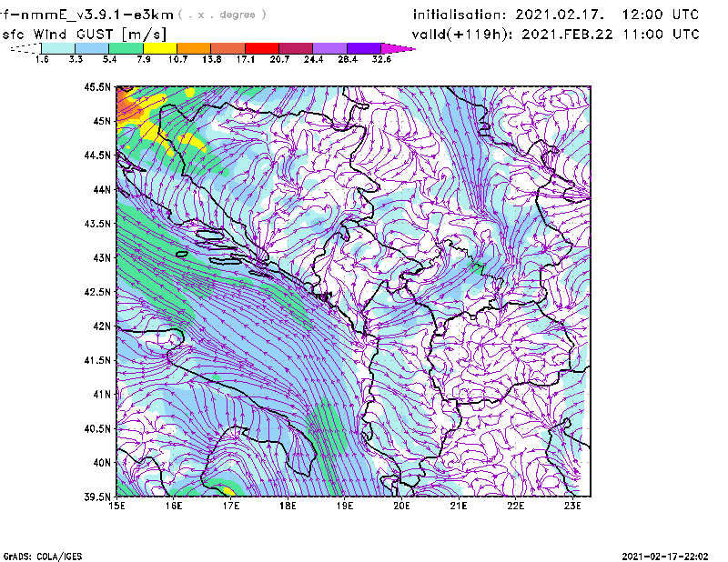This screenshot has height=562, width=728.
Task: Click the 'GrADS: COLA/IGES' credit text
Action: tap(43, 557)
